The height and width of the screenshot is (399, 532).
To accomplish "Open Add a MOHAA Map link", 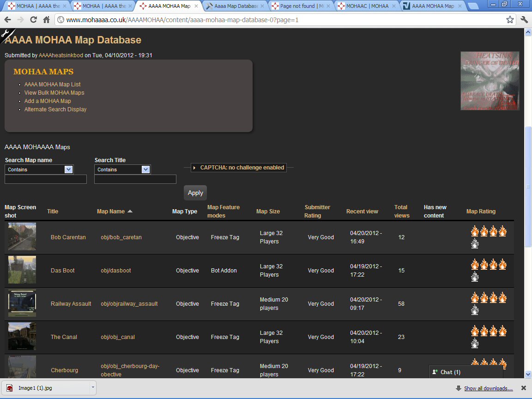I will pos(48,101).
